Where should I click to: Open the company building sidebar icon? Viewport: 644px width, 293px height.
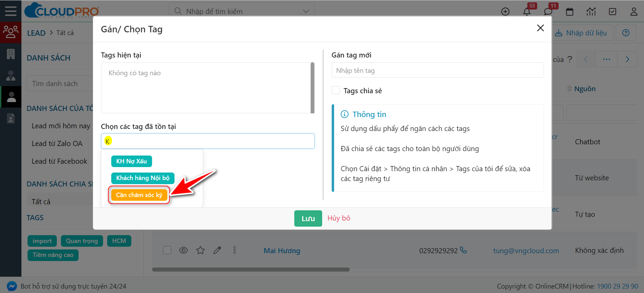coord(11,54)
